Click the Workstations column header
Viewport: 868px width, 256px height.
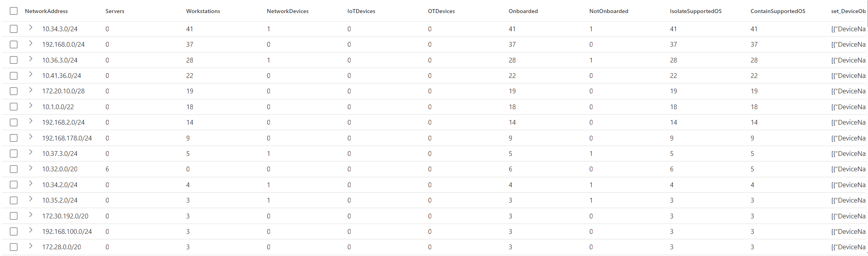tap(203, 11)
